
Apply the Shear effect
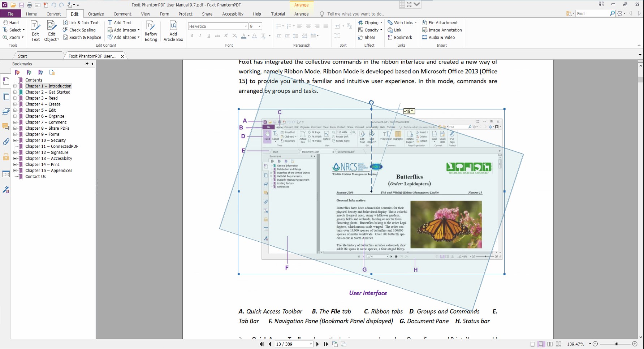click(367, 37)
